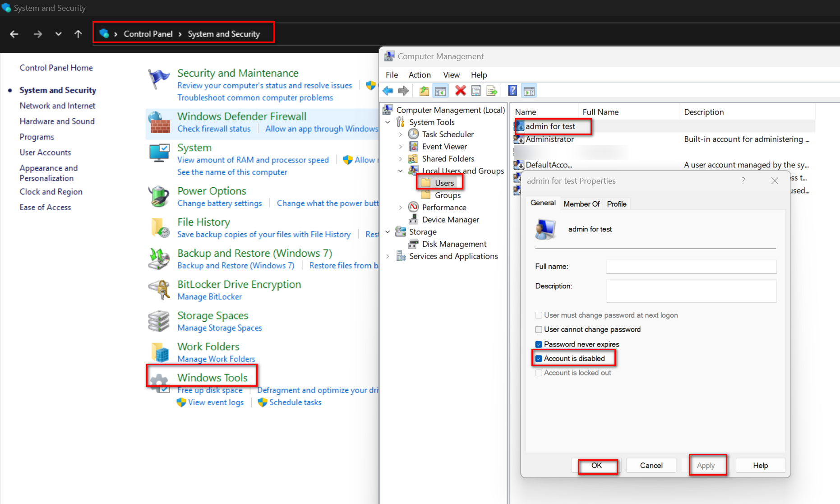Toggle 'User cannot change password' checkbox
Image resolution: width=840 pixels, height=504 pixels.
coord(539,329)
